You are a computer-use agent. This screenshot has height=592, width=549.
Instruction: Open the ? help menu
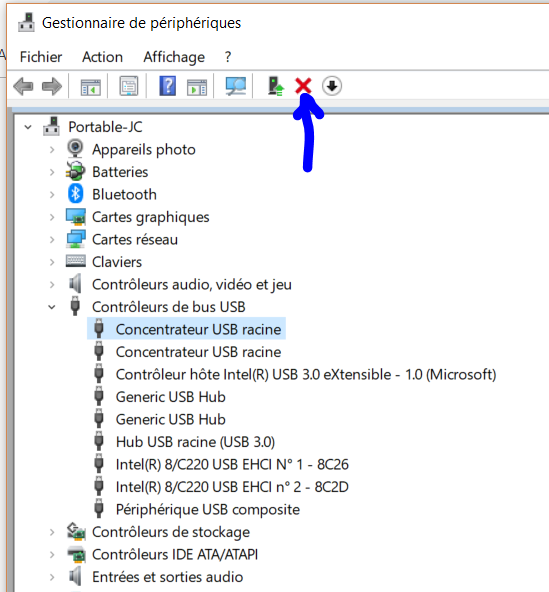(x=228, y=57)
